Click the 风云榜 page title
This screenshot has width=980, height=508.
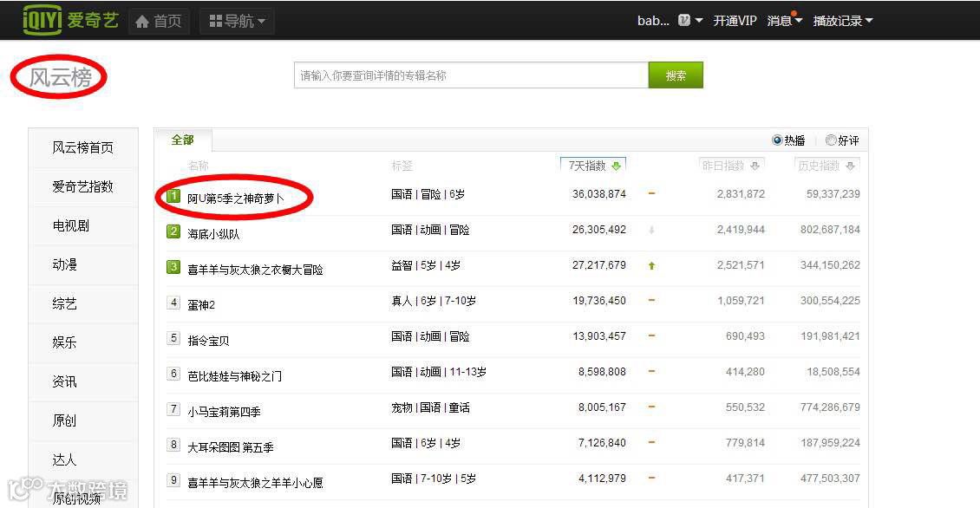pos(60,77)
